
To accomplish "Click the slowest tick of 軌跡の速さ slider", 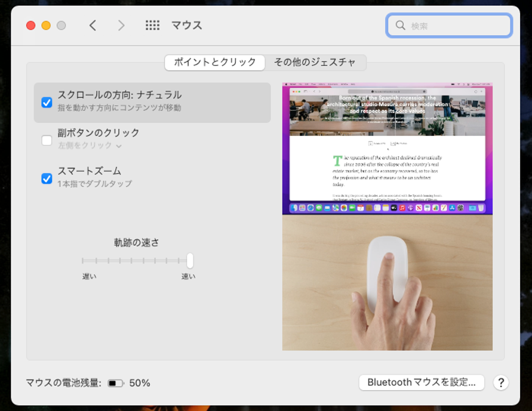I will click(x=83, y=261).
